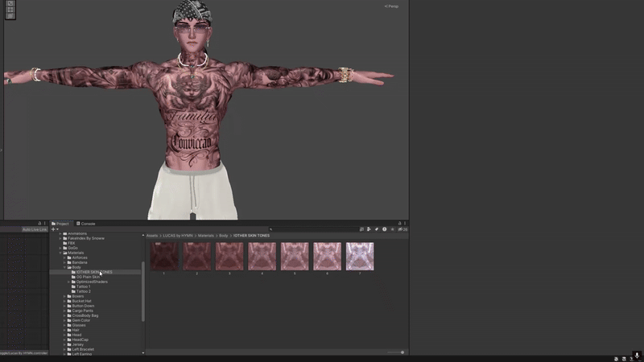Select the Tattoo 1 folder
Screen dimensions: 644x362
(84, 286)
